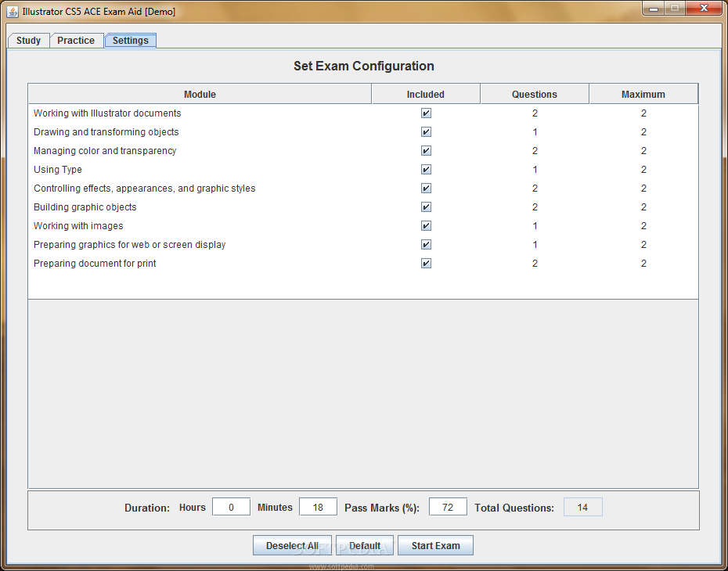Select Questions cell for Preparing graphics for web
This screenshot has height=571, width=728.
(x=535, y=245)
